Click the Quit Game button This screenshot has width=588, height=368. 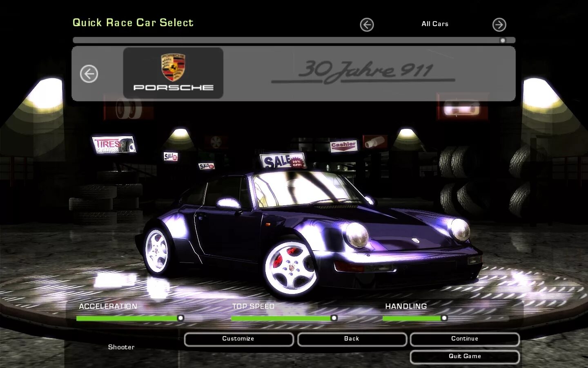[x=465, y=357]
